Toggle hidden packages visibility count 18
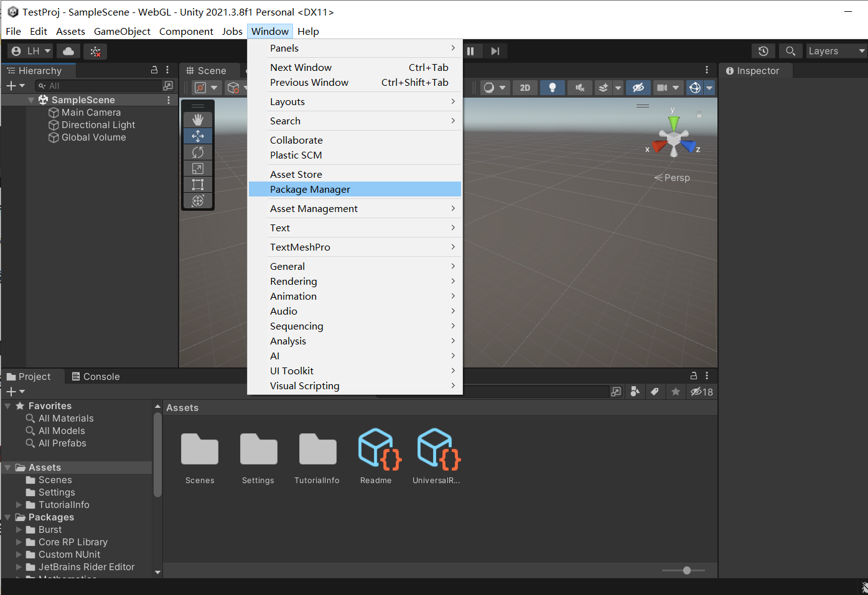Screen dimensions: 868x595 pyautogui.click(x=702, y=392)
